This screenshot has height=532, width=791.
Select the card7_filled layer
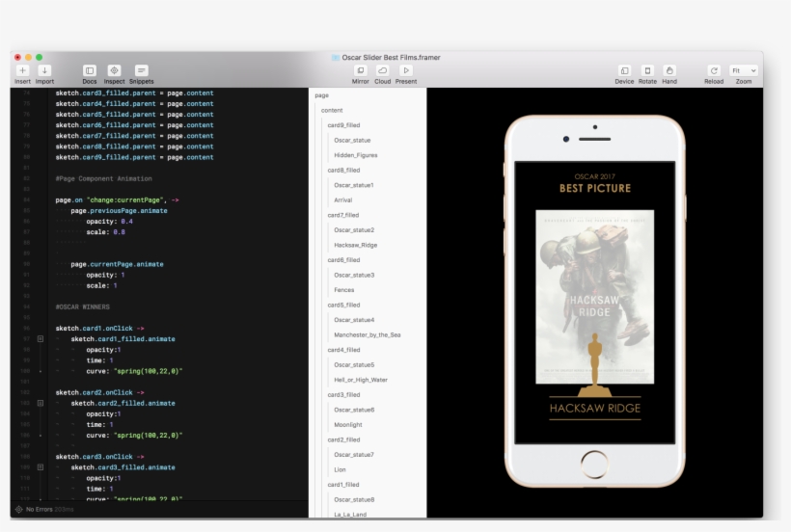343,215
